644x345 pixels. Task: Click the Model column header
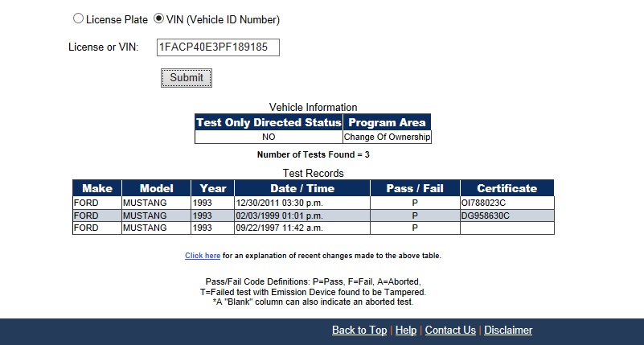(156, 188)
